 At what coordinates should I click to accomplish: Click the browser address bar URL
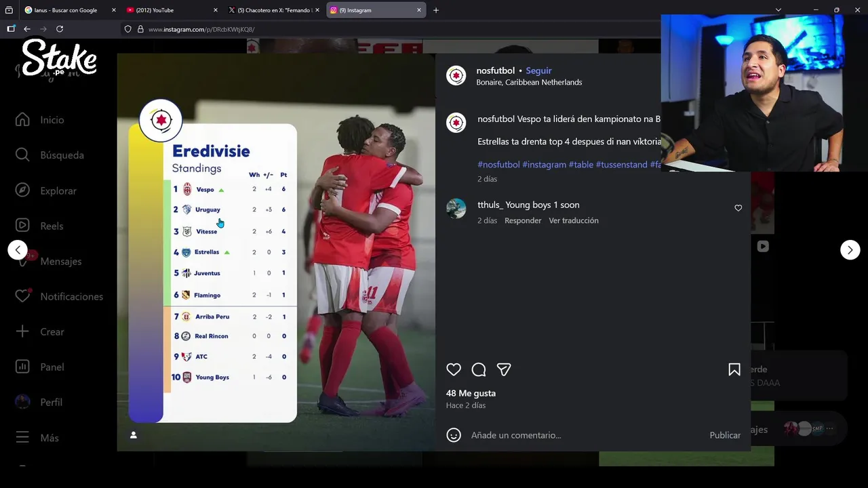pos(201,29)
